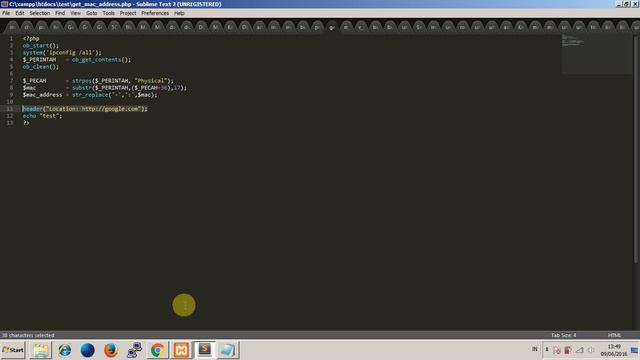The height and width of the screenshot is (360, 640).
Task: Click line number 11 in gutter
Action: coord(10,109)
